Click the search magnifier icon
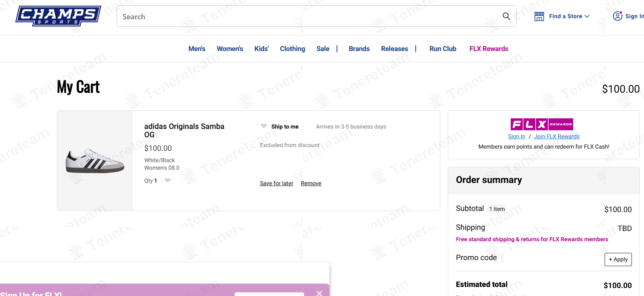The width and height of the screenshot is (644, 296). point(506,16)
